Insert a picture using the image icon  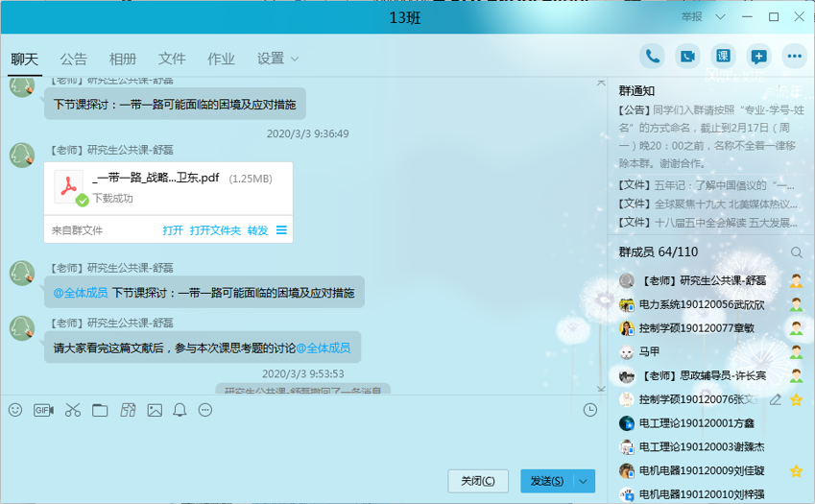tap(155, 410)
